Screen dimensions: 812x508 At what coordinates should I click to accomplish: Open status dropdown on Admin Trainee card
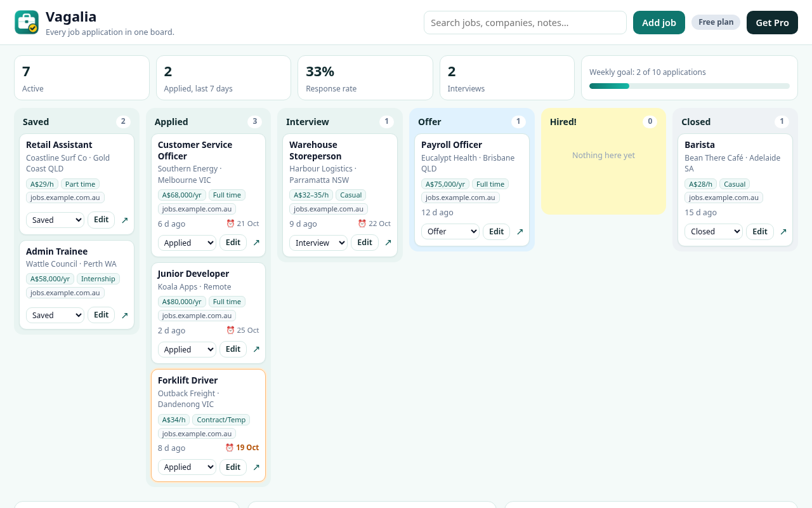(x=55, y=315)
